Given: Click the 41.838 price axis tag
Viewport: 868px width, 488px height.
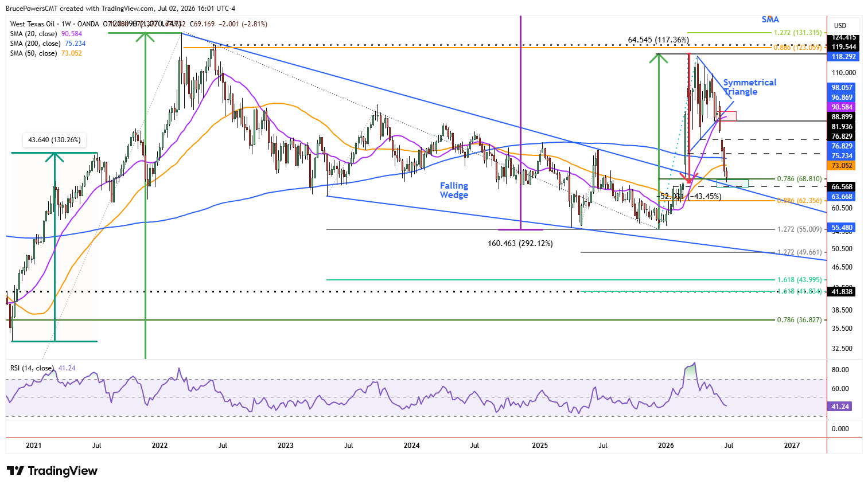Looking at the screenshot, I should [842, 292].
